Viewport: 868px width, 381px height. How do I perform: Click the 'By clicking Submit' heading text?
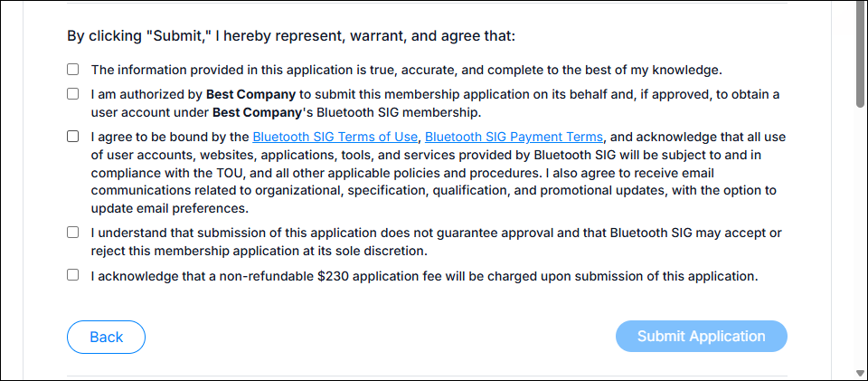click(x=291, y=36)
